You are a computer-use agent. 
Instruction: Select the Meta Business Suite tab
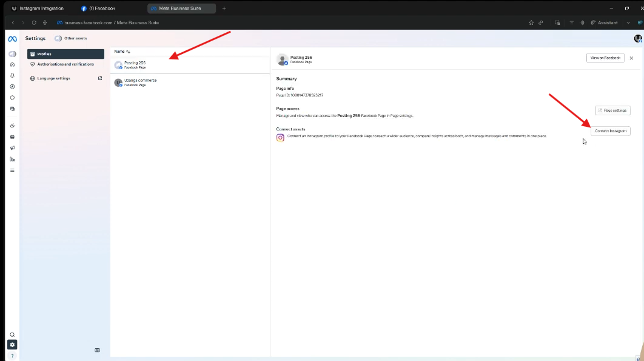(x=181, y=8)
